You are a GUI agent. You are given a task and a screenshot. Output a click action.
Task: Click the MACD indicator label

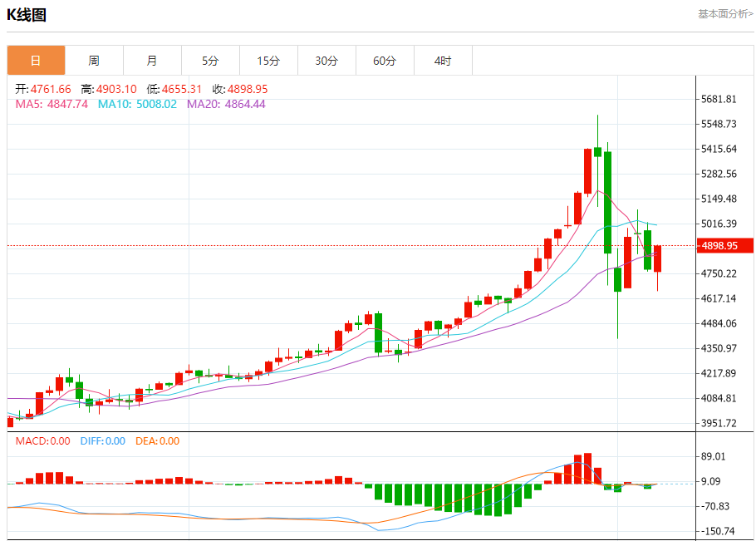point(42,441)
